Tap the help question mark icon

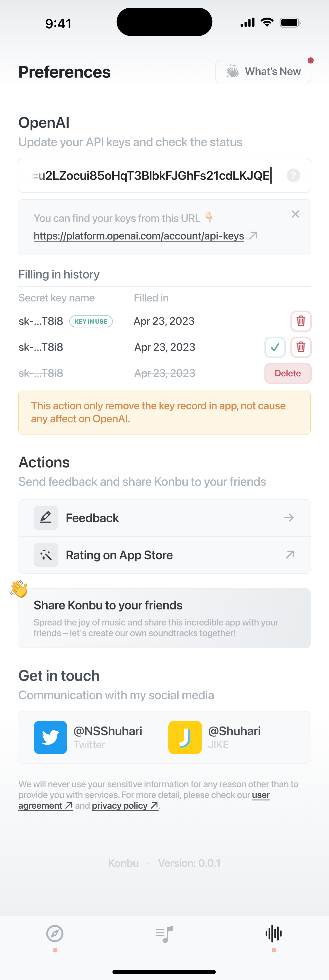tap(293, 175)
